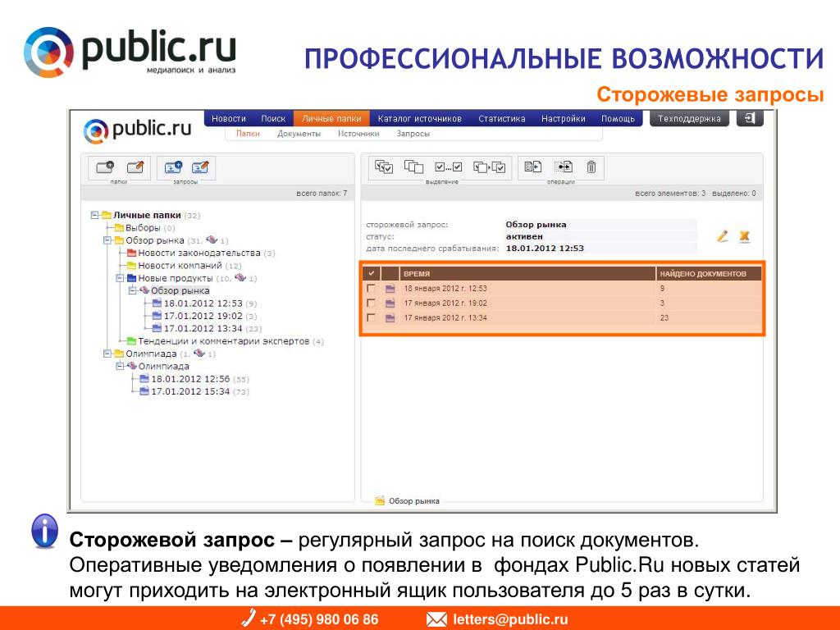
Task: Select the Личные папки menu tab
Action: point(331,118)
